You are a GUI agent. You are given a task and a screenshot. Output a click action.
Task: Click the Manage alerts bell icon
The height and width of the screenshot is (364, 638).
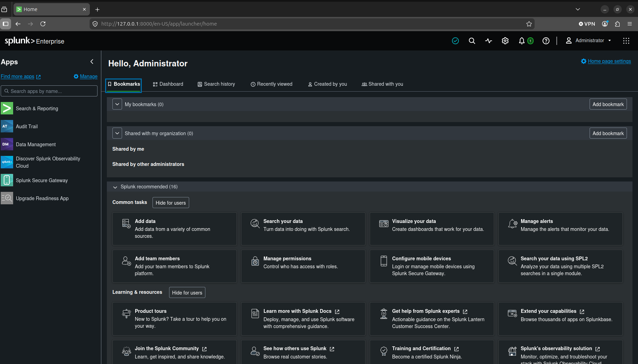pos(512,224)
